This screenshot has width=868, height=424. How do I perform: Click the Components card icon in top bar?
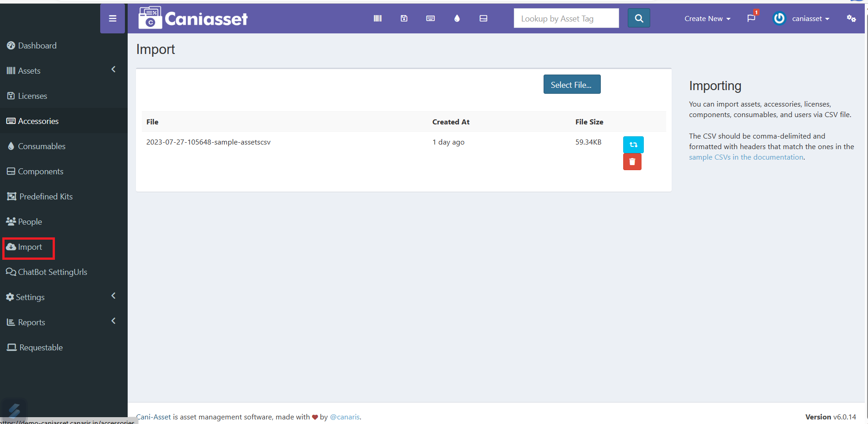[x=483, y=18]
